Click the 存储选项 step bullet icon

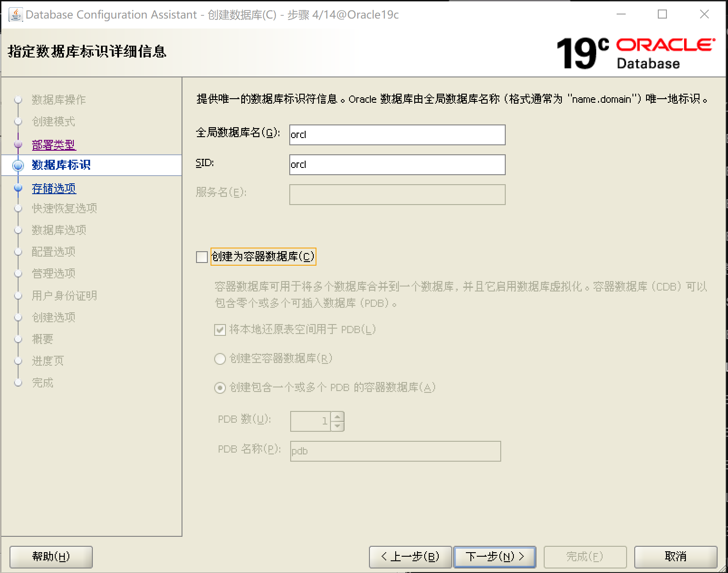point(18,188)
